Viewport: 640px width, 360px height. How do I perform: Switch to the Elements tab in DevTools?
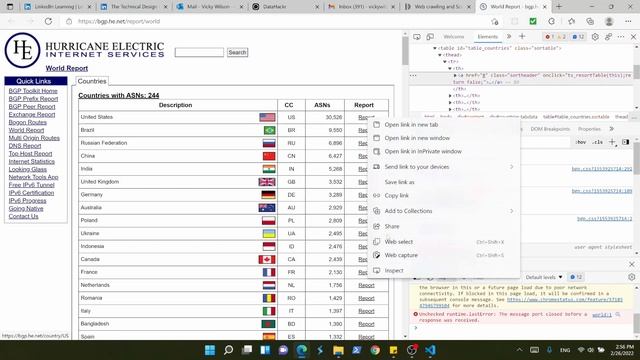487,37
